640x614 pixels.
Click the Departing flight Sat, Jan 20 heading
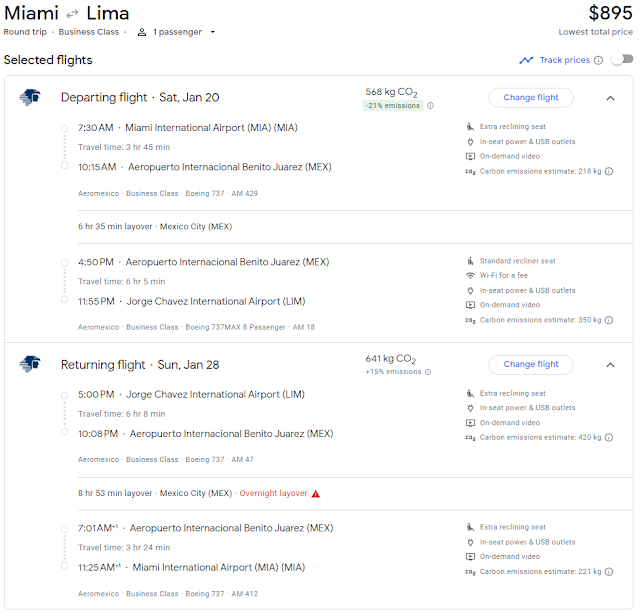140,98
